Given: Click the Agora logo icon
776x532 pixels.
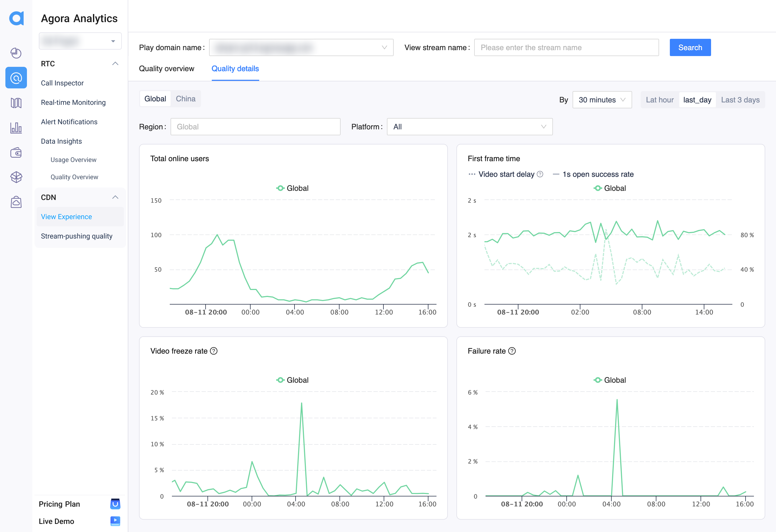Looking at the screenshot, I should click(x=16, y=18).
